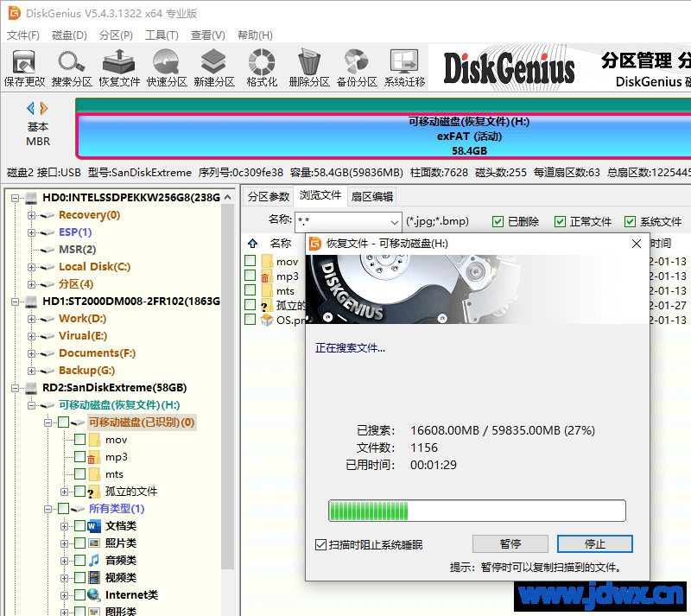Screen dimensions: 691x616
Task: Click the up-folder arrow in file list
Action: [252, 244]
